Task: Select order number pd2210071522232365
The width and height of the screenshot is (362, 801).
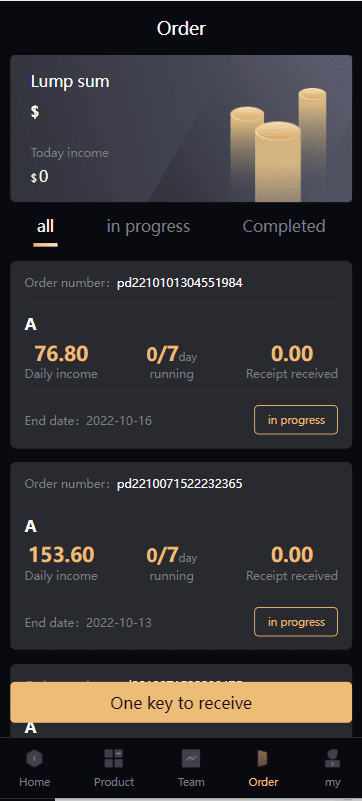Action: coord(180,484)
